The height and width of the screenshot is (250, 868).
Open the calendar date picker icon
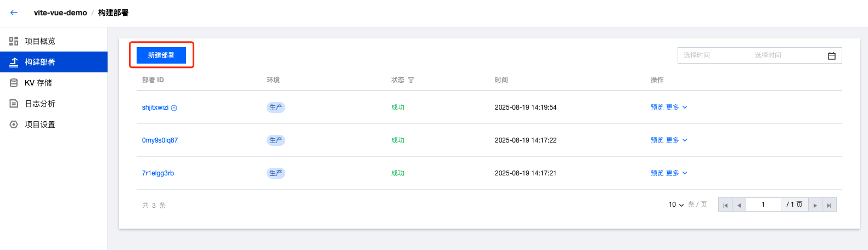[831, 55]
